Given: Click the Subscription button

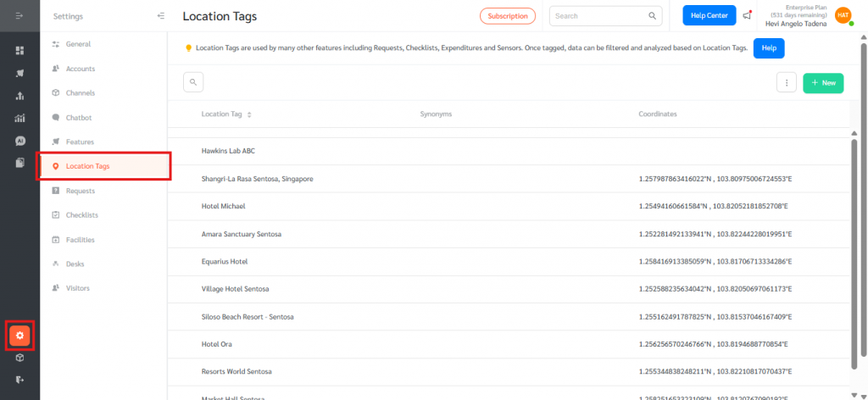Looking at the screenshot, I should point(507,16).
